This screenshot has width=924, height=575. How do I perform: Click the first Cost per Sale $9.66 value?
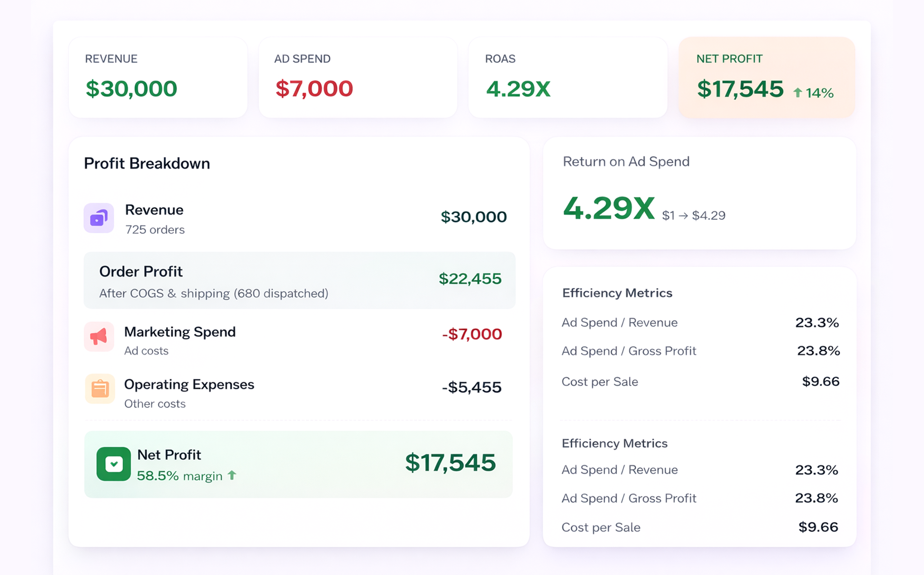(x=820, y=382)
